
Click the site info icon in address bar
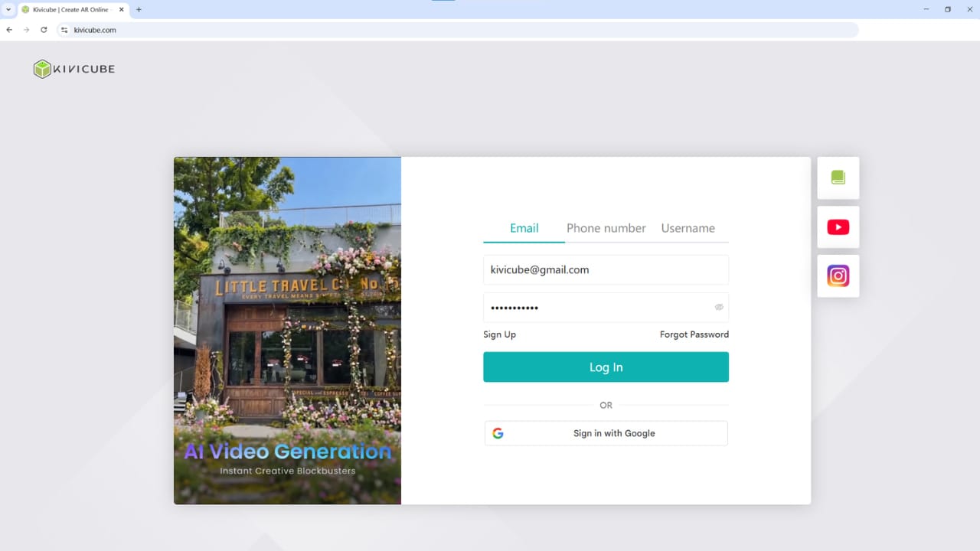(64, 30)
